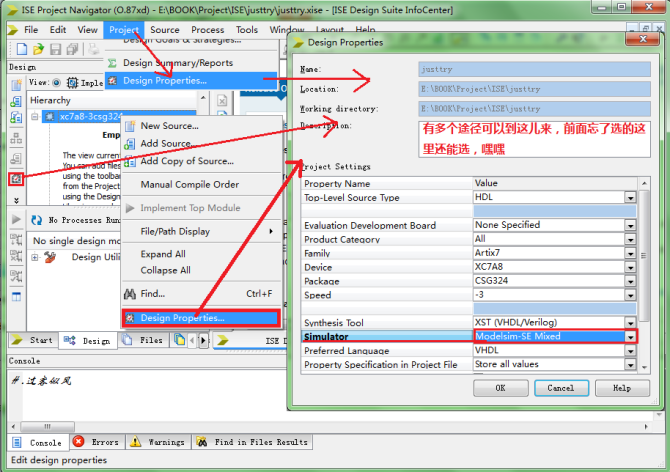Switch to the Start tab

[33, 340]
